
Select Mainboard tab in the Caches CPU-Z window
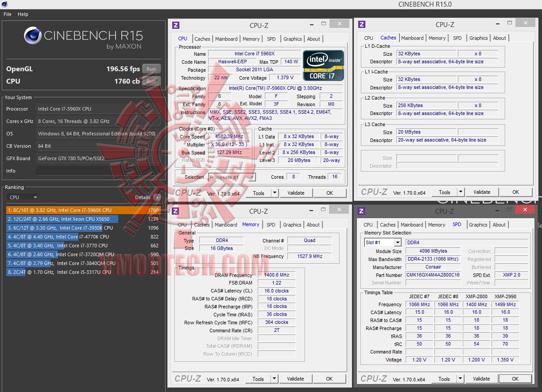click(x=412, y=38)
